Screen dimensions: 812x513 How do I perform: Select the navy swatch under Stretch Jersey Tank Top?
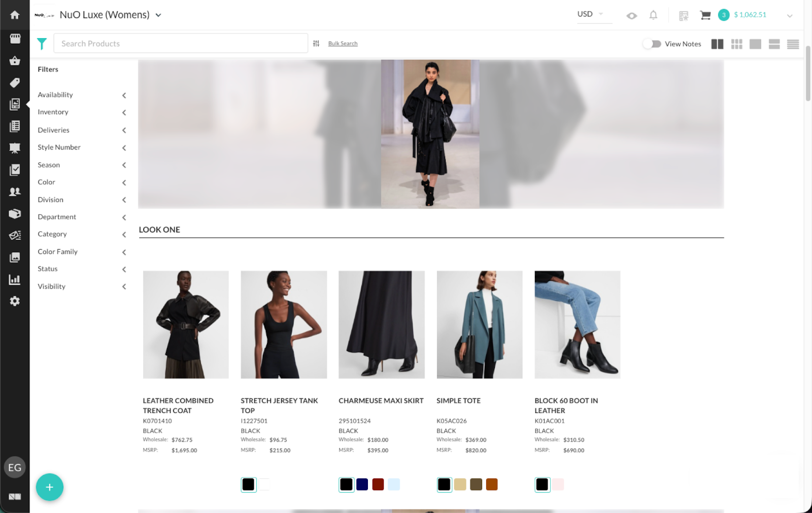[362, 484]
